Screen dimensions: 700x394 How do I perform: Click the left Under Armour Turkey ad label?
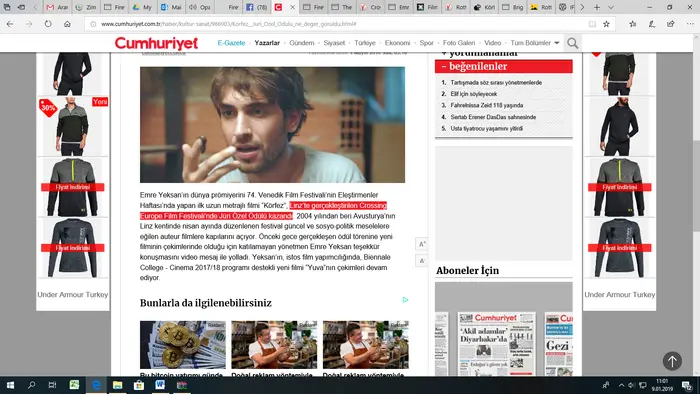coord(73,294)
